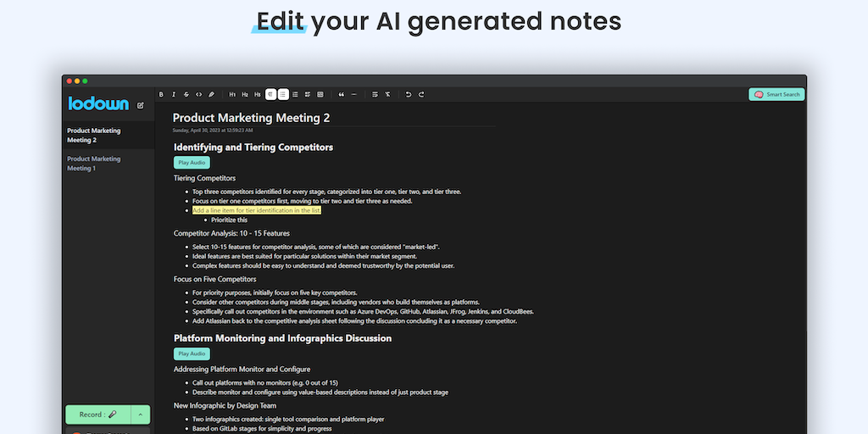Set text to Heading 2

[245, 95]
